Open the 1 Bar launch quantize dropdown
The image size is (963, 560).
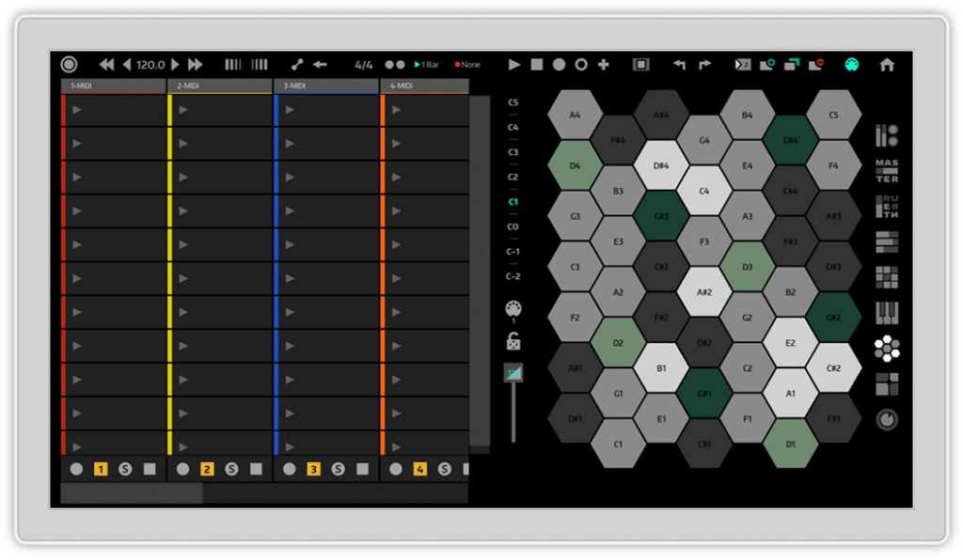(426, 65)
